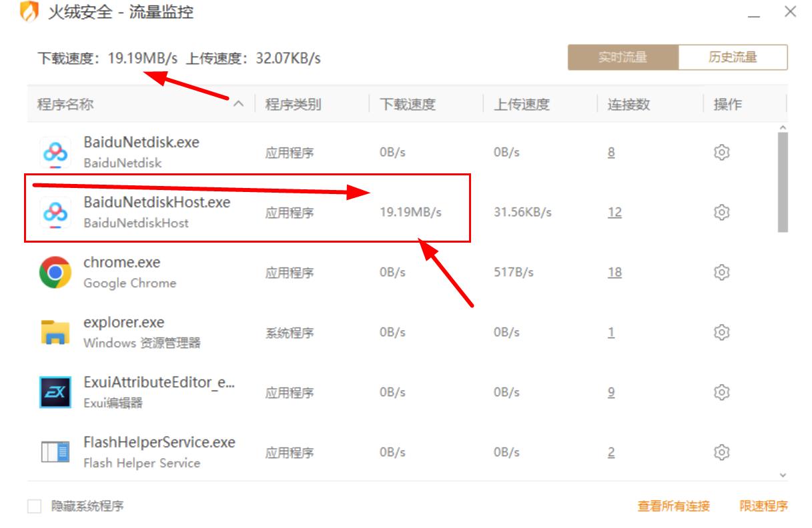Sort by the 上传速度 column header
Screen dimensions: 812x528
click(x=522, y=104)
